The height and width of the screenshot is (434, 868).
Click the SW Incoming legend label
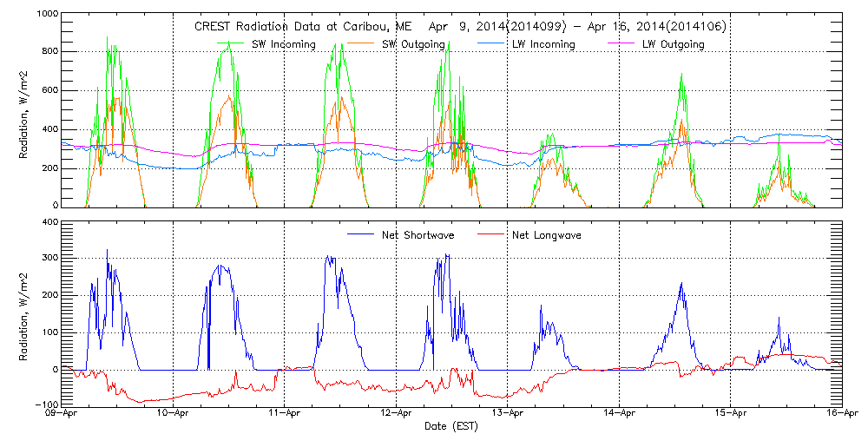point(282,44)
